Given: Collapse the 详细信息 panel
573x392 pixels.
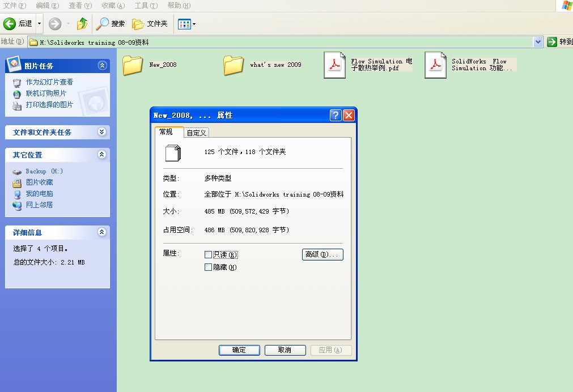Looking at the screenshot, I should click(102, 232).
